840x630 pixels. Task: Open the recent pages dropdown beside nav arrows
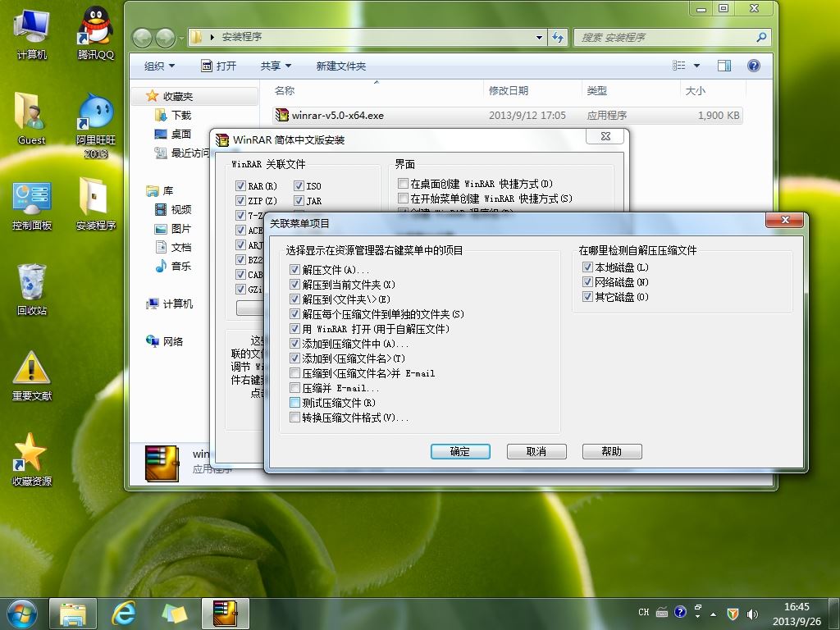[180, 38]
